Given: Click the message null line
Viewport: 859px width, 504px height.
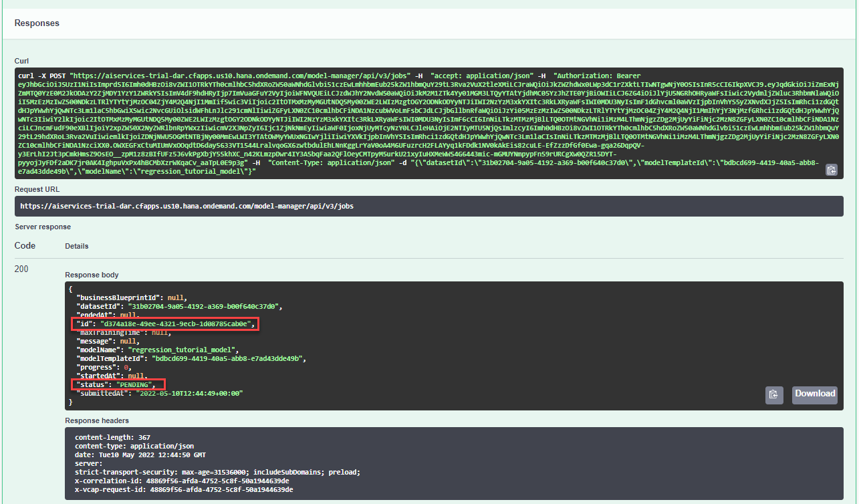Looking at the screenshot, I should (110, 341).
